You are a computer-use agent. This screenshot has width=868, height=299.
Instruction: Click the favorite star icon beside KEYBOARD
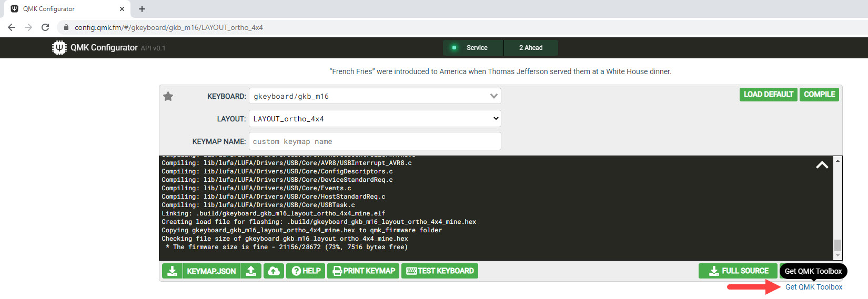point(168,96)
